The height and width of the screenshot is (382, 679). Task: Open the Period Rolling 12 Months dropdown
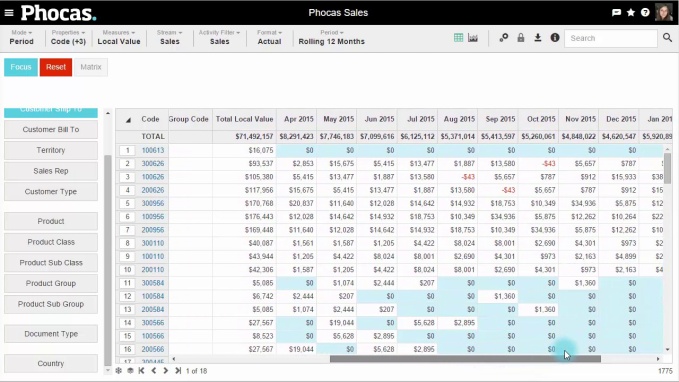(331, 37)
